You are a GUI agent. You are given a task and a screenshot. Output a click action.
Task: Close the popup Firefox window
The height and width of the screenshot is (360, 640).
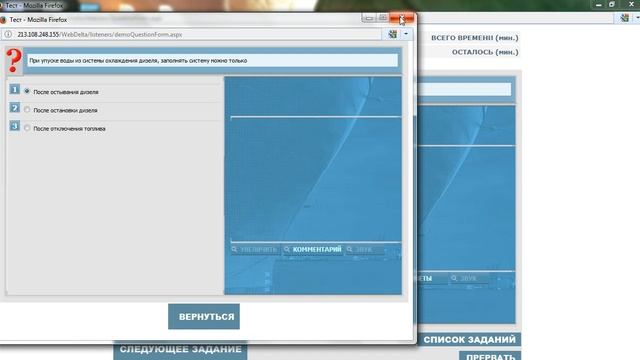(x=402, y=18)
